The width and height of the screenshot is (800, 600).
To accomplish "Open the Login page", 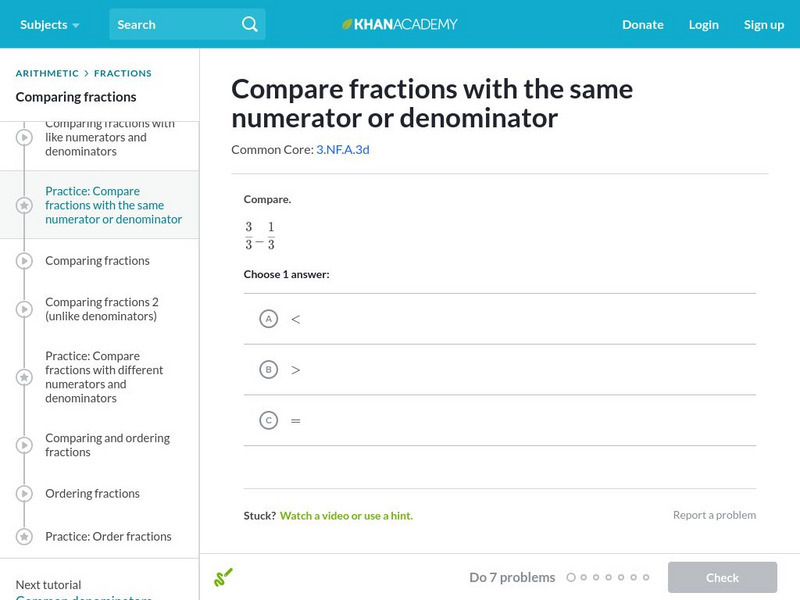I will [x=703, y=24].
